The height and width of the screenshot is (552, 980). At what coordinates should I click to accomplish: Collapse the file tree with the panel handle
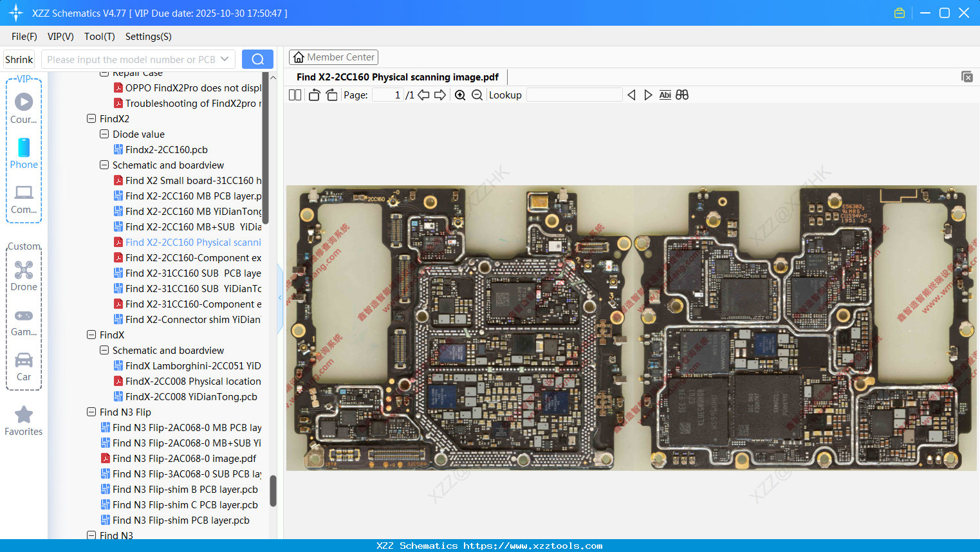pos(280,298)
